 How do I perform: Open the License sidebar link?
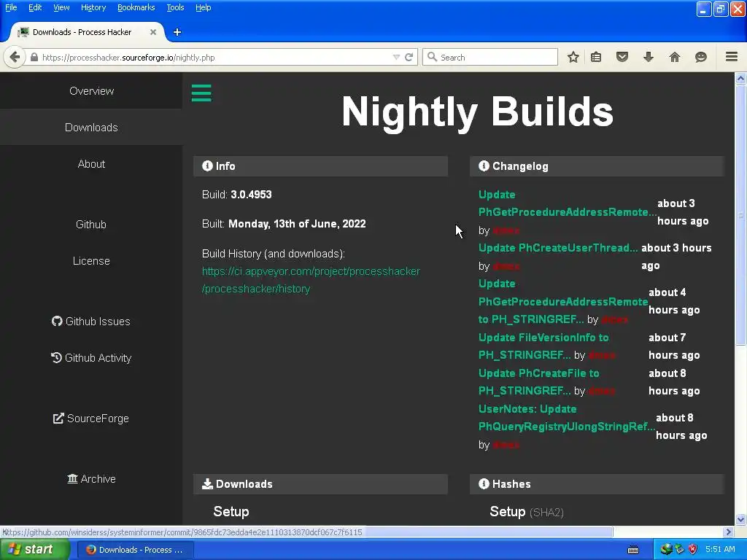click(x=91, y=261)
